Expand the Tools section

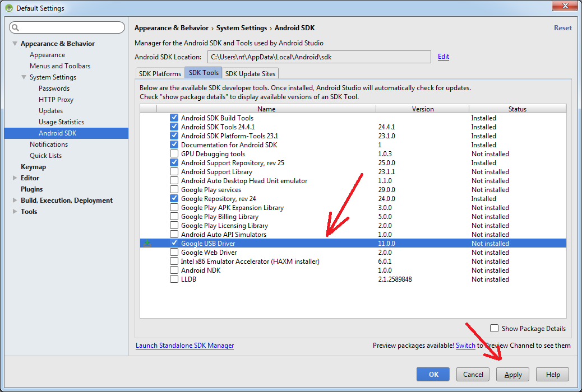tap(15, 211)
